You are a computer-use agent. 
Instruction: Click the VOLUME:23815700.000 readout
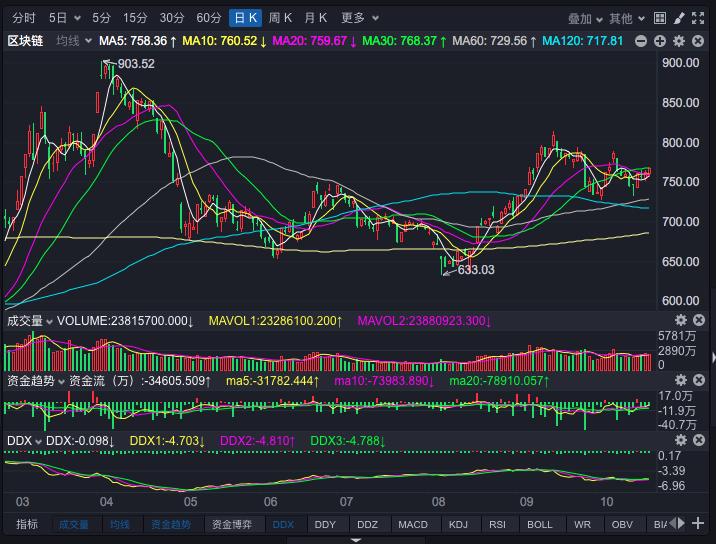(x=125, y=321)
